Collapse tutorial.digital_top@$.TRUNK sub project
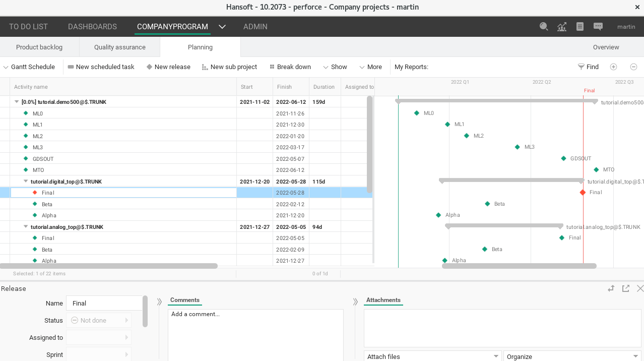Screen dimensions: 644x361 click(x=26, y=181)
